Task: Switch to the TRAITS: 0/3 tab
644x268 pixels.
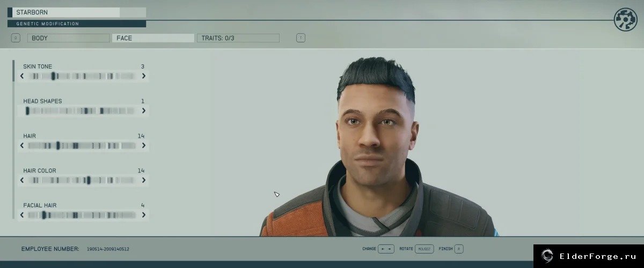Action: tap(238, 38)
